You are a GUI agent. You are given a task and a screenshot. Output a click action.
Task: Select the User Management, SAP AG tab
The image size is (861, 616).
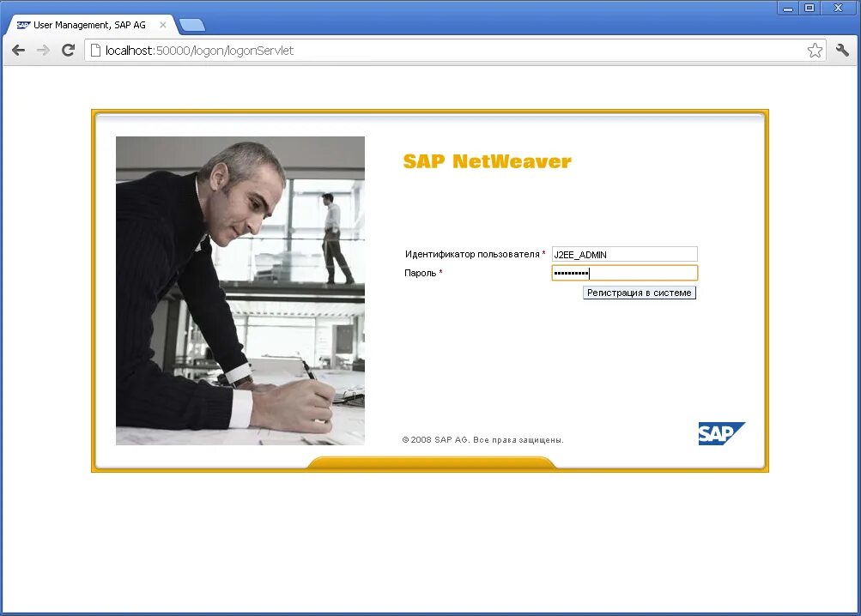pos(91,25)
